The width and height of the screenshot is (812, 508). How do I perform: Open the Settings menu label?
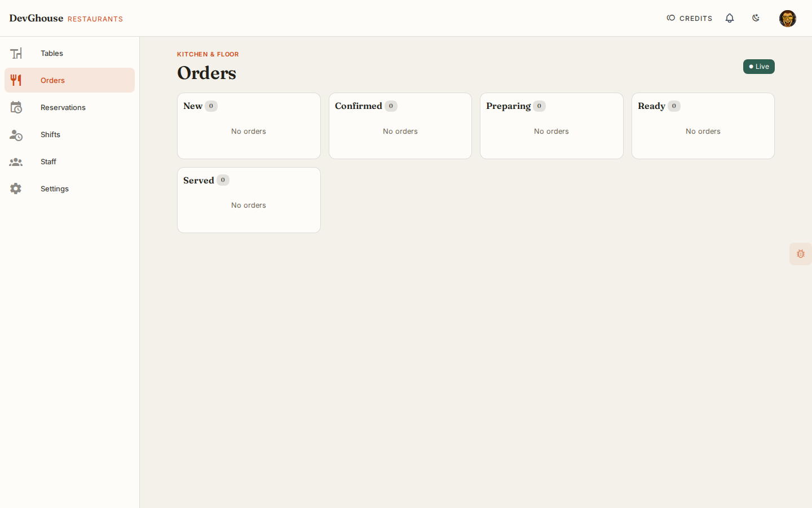(55, 189)
